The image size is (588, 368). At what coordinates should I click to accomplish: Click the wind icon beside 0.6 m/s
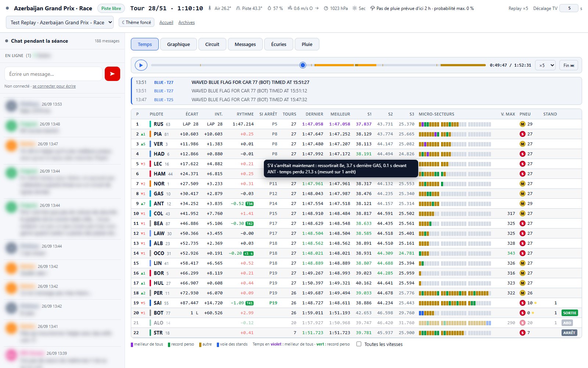(290, 8)
